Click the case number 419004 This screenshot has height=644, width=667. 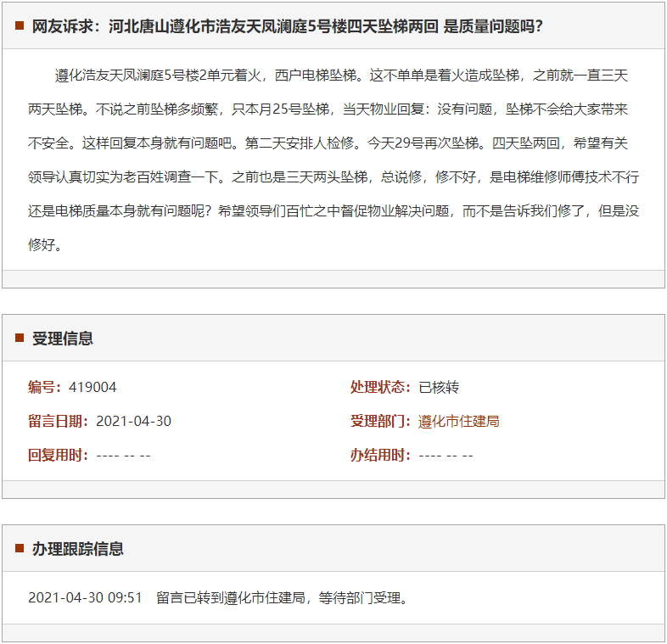coord(92,387)
